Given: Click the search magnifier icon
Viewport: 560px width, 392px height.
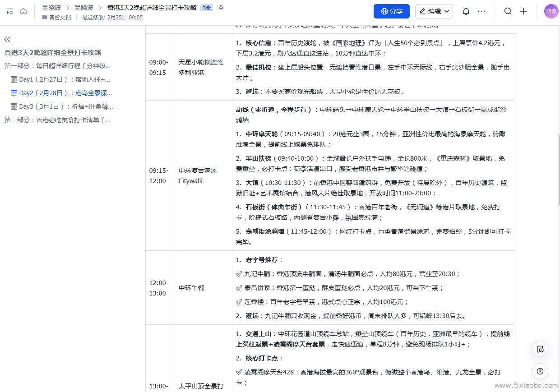Looking at the screenshot, I should click(x=508, y=11).
